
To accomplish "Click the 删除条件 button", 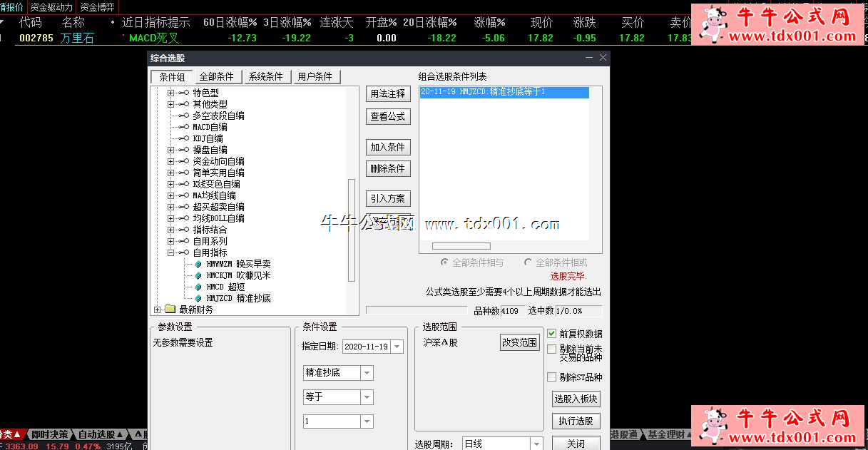I will pos(388,169).
